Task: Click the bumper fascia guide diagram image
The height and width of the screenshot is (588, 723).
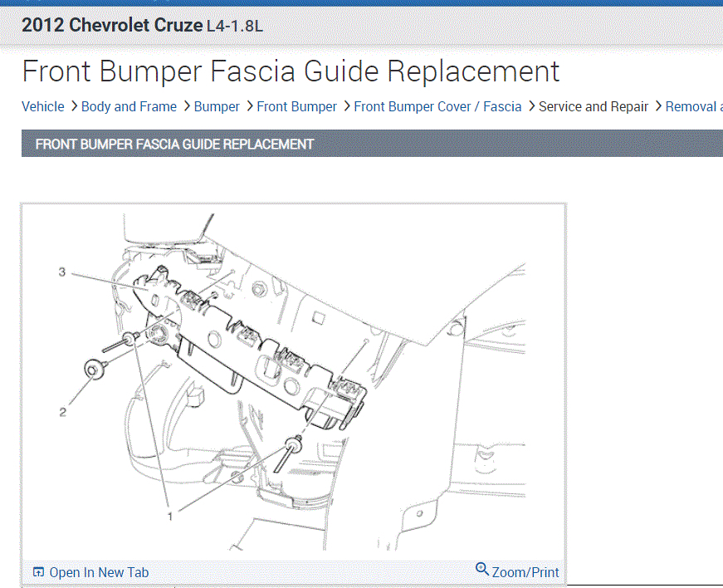Action: click(x=294, y=382)
